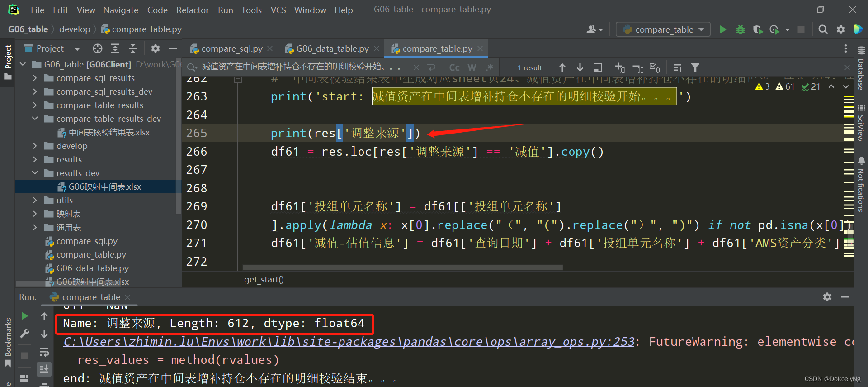
Task: Open the search filter funnel icon
Action: click(695, 67)
